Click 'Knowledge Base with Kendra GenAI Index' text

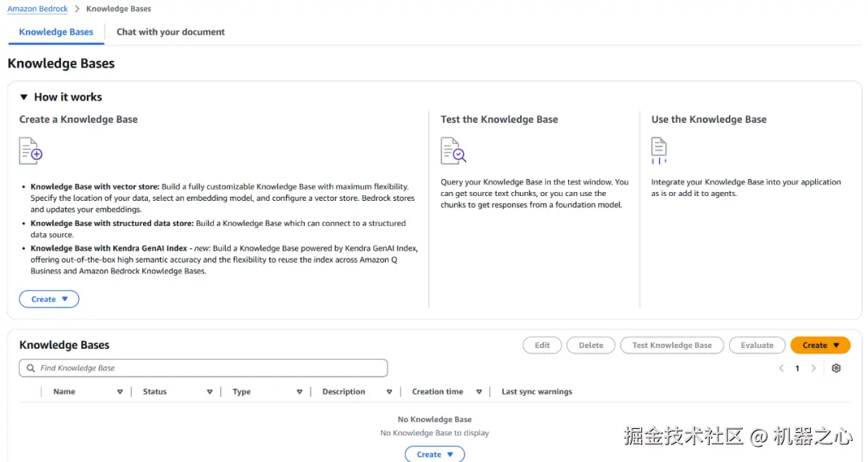click(x=108, y=248)
